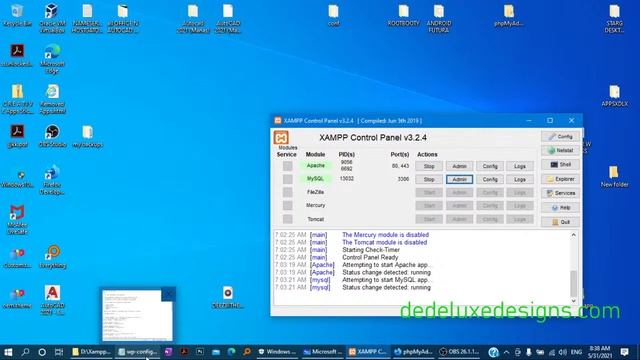Switch to XAMPP Control Panel taskbar button
Screen dimensions: 640x360
click(367, 352)
